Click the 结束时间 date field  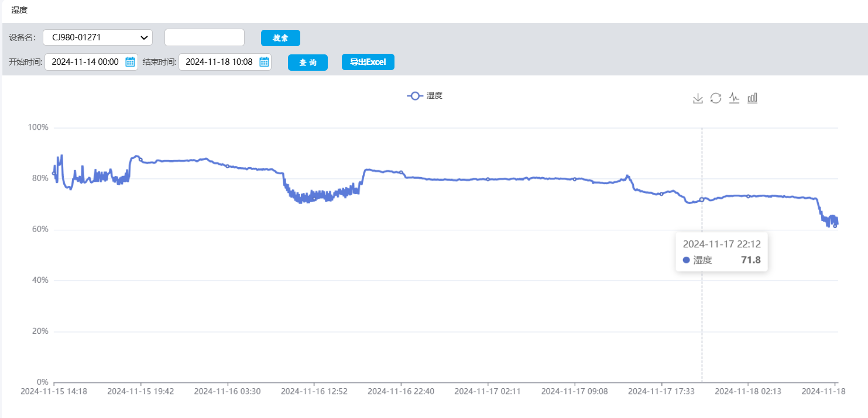(219, 62)
